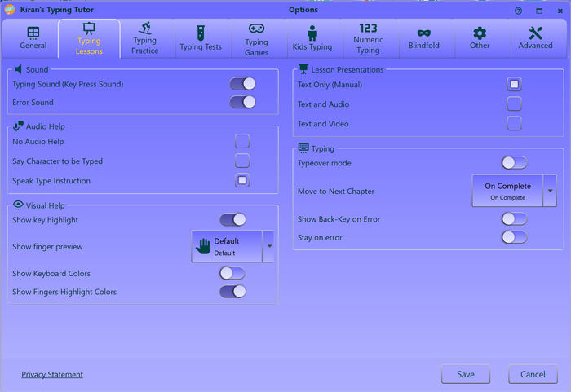Turn on Stay on error switch

(514, 237)
